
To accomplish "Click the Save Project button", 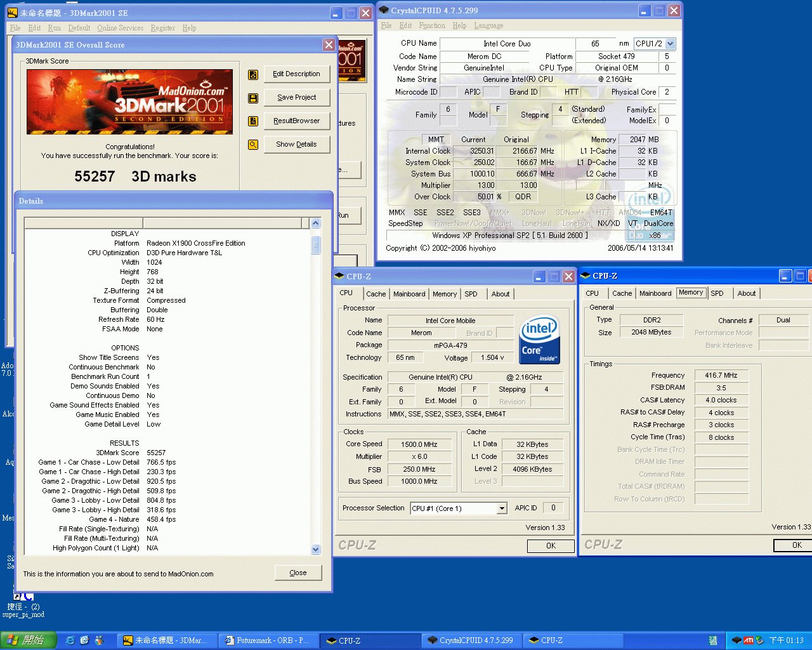I will point(297,97).
